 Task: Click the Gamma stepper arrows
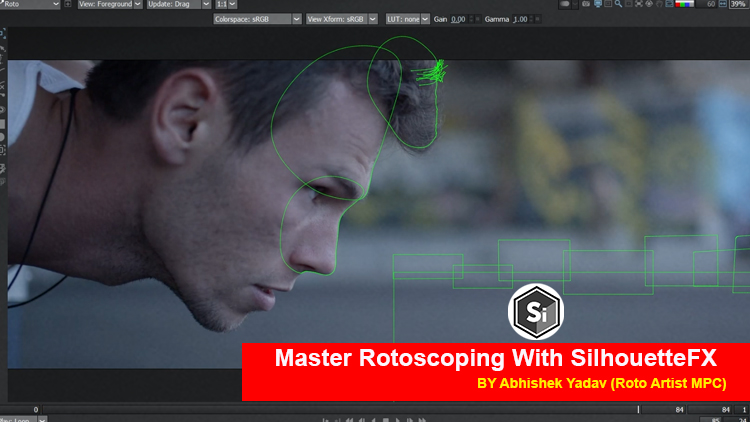coord(531,19)
